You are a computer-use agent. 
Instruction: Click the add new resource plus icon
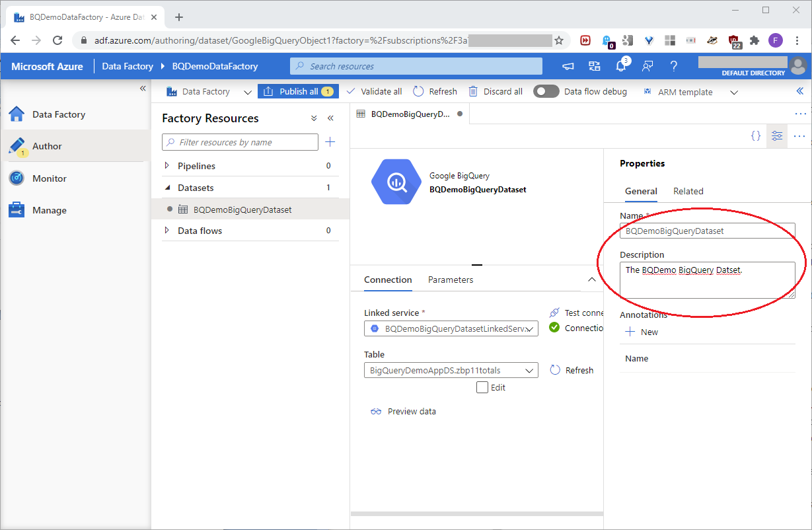(330, 142)
